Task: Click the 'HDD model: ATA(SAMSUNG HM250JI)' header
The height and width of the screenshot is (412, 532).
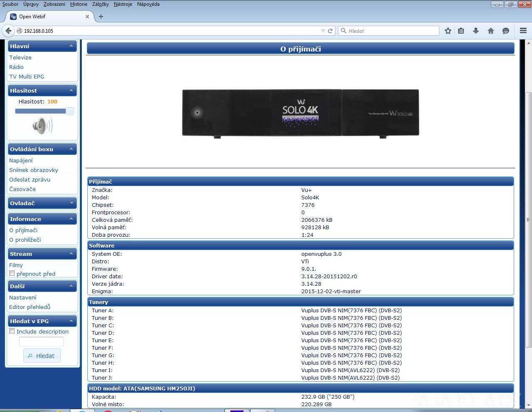Action: [300, 388]
